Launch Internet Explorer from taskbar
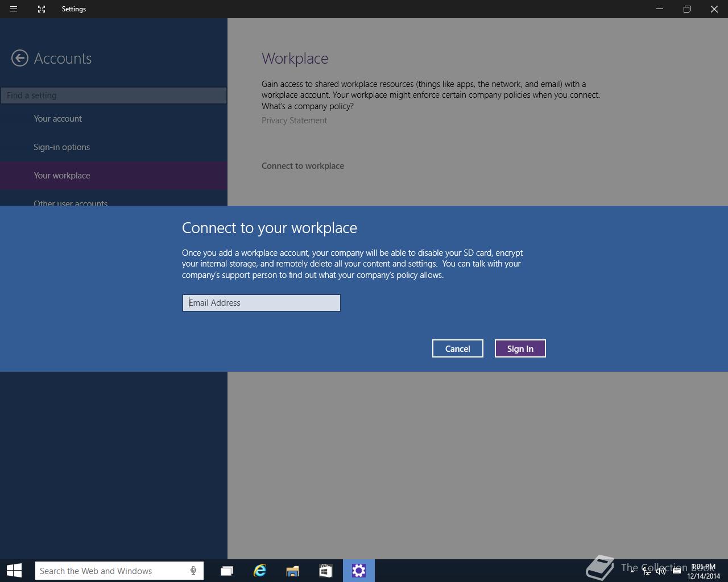This screenshot has height=582, width=728. pos(260,571)
